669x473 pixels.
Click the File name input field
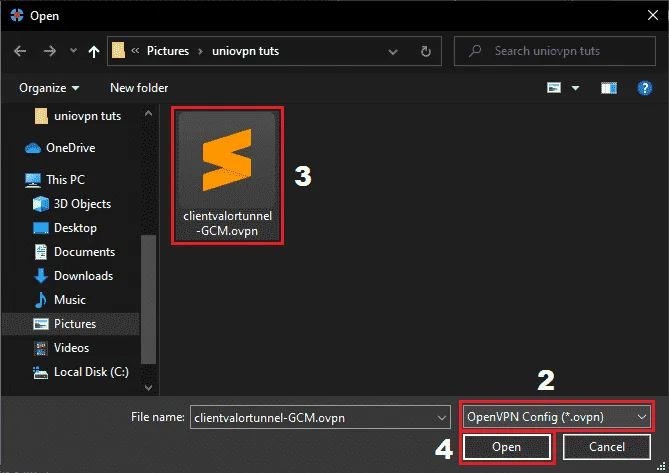coord(313,418)
